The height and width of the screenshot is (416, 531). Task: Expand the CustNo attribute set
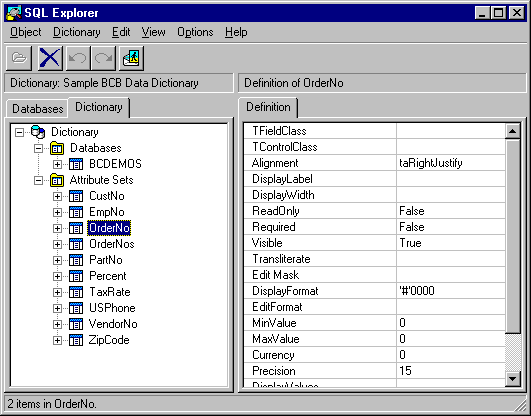(57, 196)
